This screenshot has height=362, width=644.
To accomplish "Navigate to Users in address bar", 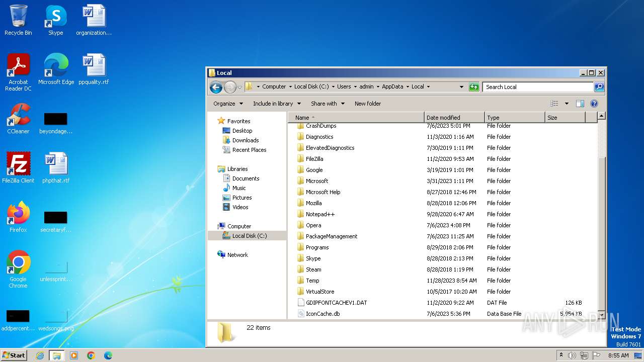I will click(x=344, y=87).
